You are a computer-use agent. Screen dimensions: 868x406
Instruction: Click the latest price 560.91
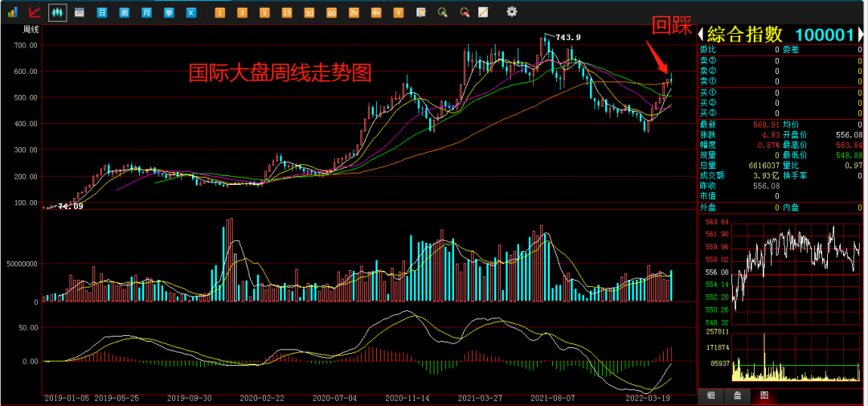coord(764,125)
